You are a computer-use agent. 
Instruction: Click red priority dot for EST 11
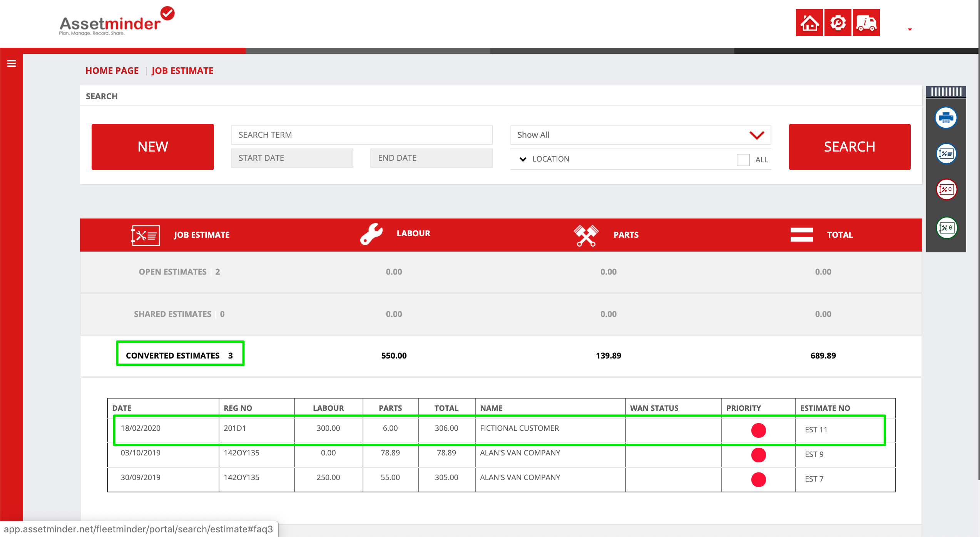click(x=758, y=430)
